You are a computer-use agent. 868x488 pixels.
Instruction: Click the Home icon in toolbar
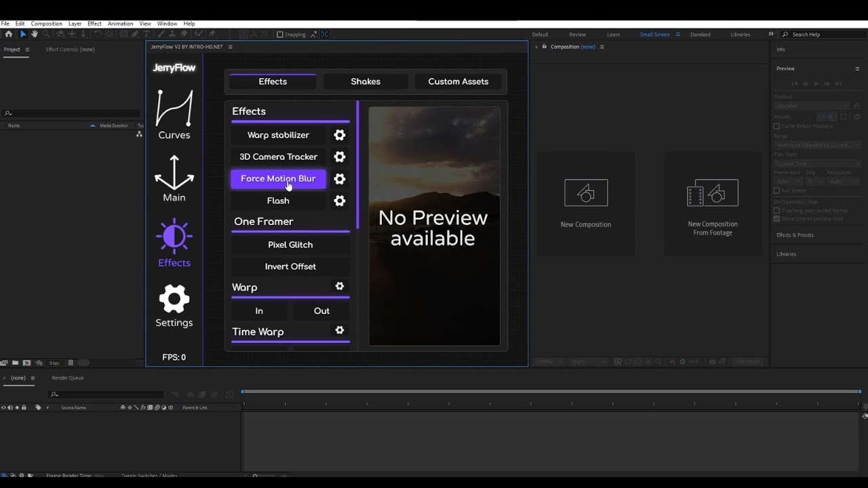coord(8,34)
